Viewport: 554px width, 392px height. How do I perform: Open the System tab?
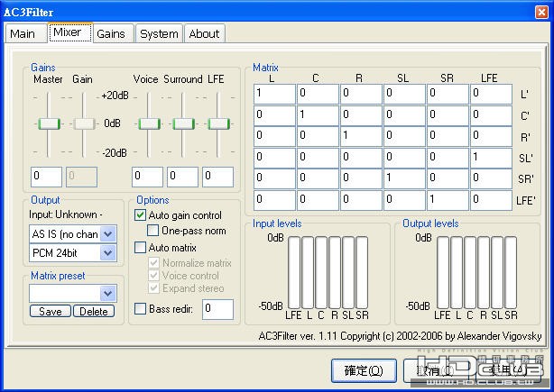[x=159, y=34]
